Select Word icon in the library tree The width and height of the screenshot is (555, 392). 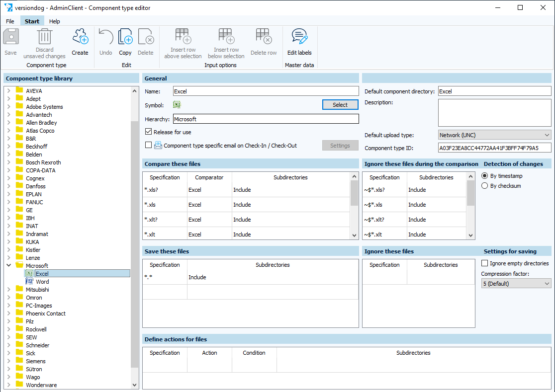pyautogui.click(x=29, y=282)
